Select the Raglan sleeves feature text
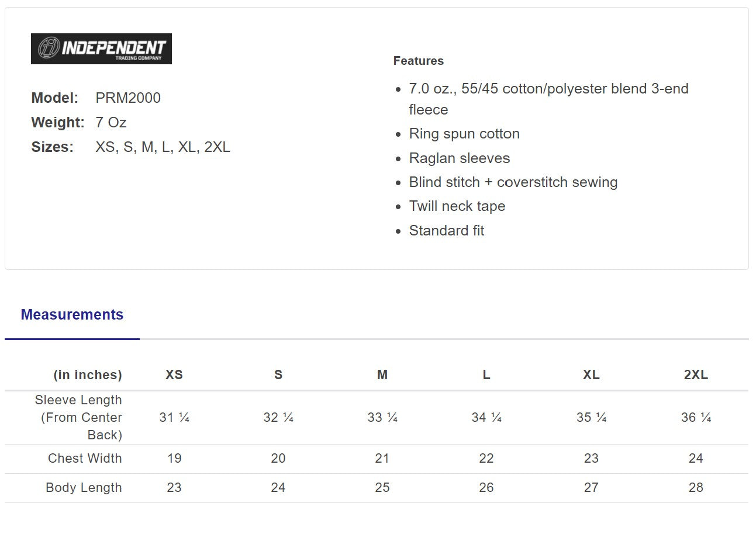This screenshot has height=548, width=756. coord(459,158)
